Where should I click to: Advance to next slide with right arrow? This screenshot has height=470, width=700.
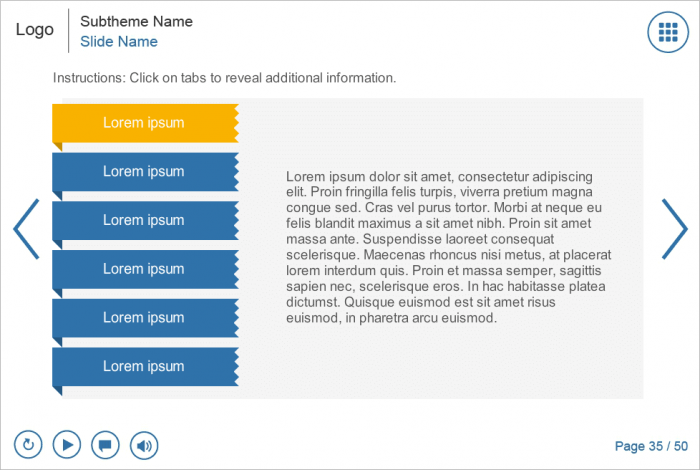click(674, 229)
